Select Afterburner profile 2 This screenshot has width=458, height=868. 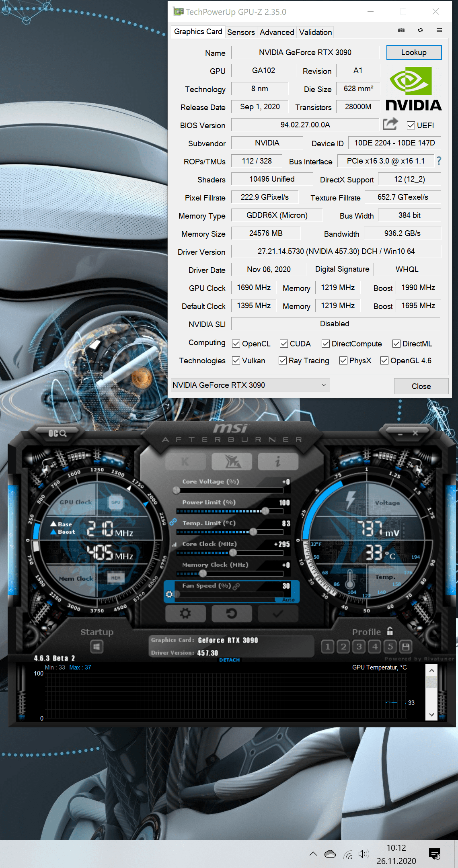(343, 647)
